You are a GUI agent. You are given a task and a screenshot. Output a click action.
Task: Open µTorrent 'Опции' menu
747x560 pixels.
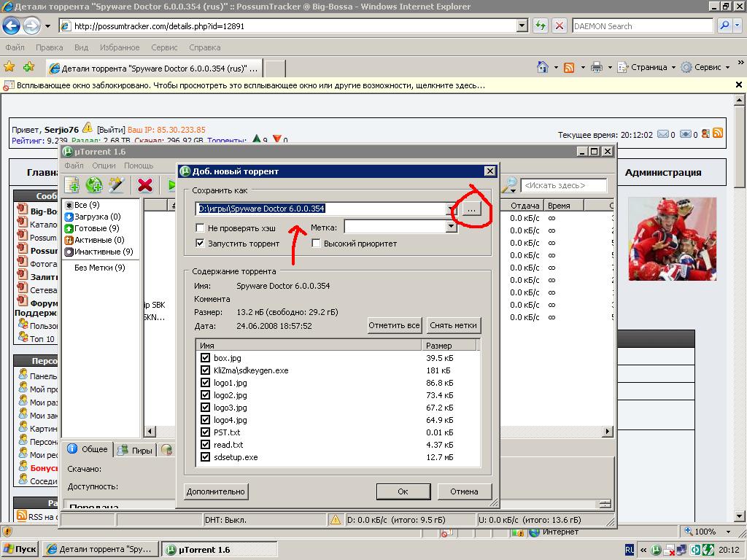coord(104,166)
